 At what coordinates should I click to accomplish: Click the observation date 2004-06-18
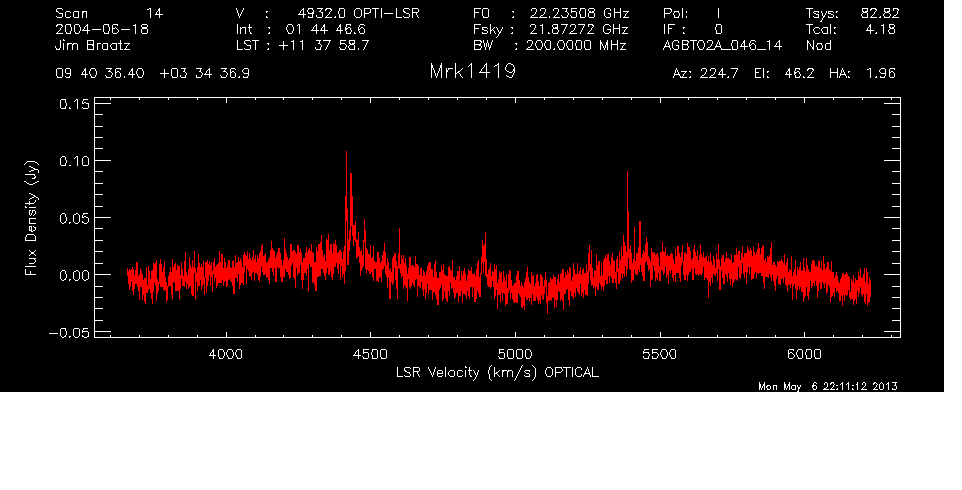click(x=102, y=29)
